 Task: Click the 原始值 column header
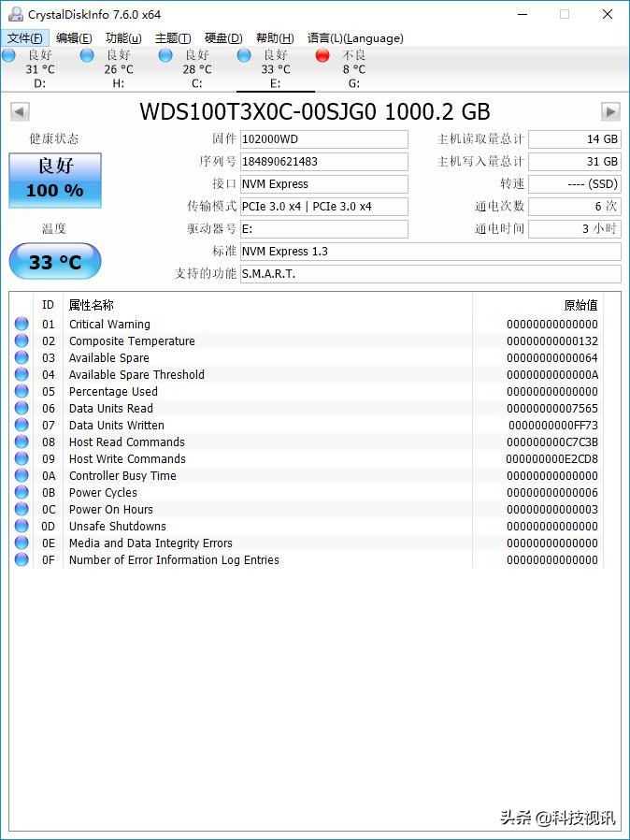(538, 305)
